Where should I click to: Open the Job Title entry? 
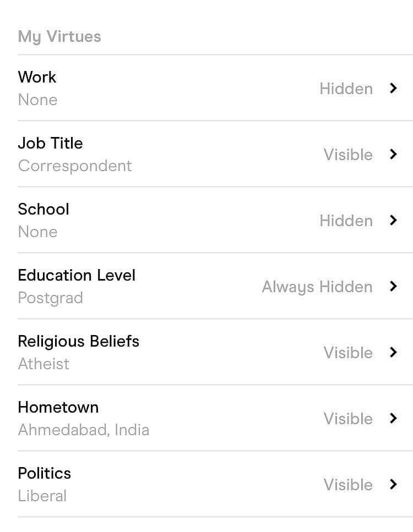(x=50, y=143)
